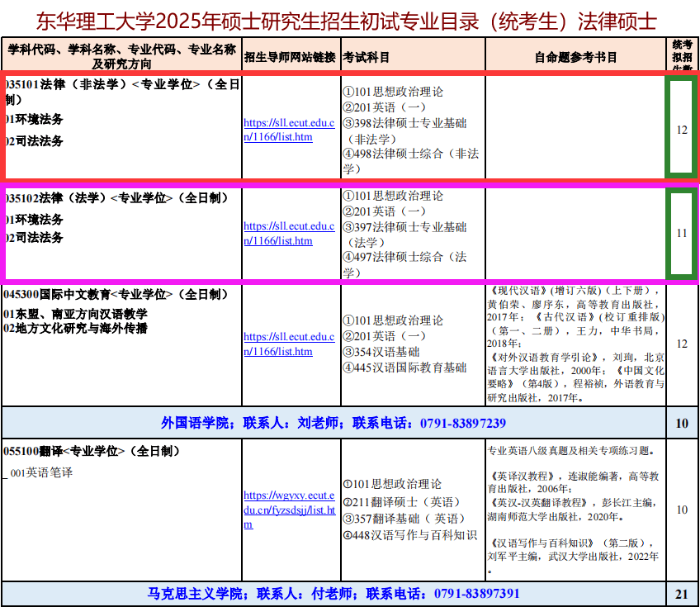Click the 外国语学院 contact row with 刘老师
This screenshot has width=700, height=607.
click(x=333, y=423)
